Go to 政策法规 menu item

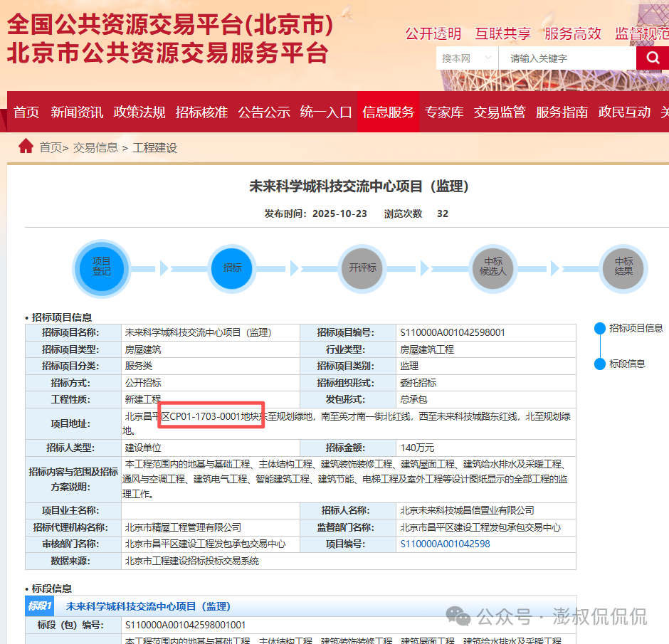point(139,112)
